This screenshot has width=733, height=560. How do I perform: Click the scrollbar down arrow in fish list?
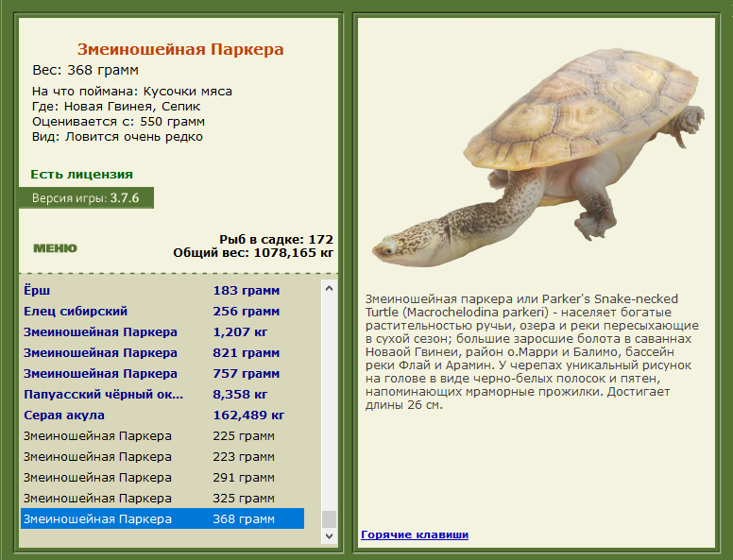click(x=329, y=535)
